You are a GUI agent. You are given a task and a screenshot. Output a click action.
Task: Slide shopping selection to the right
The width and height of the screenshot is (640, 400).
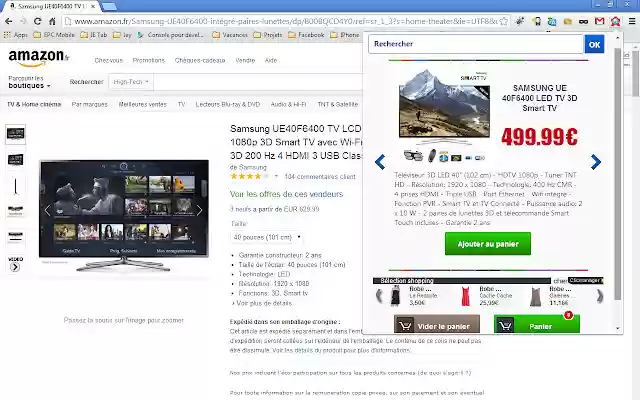click(x=600, y=296)
